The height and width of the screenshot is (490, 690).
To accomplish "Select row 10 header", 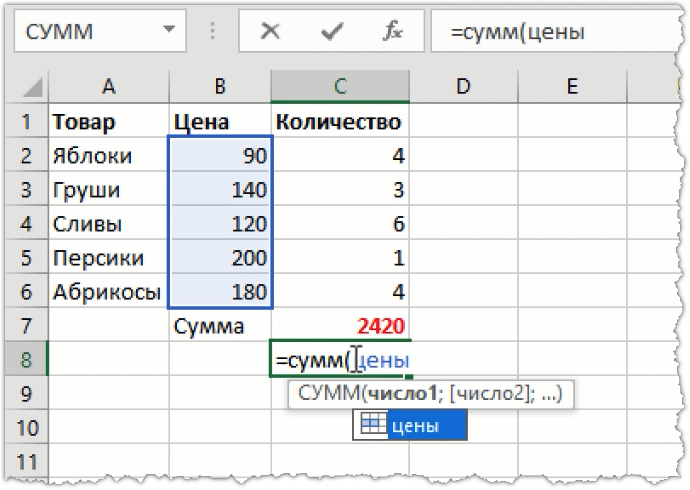I will 26,427.
